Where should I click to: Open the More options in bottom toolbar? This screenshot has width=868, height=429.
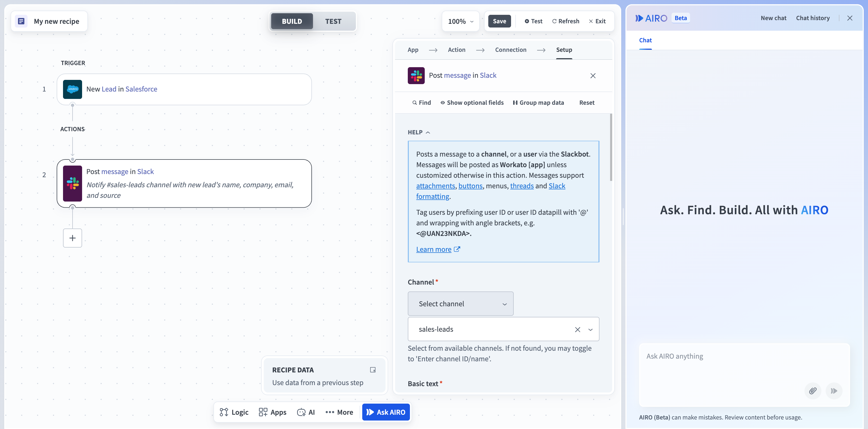click(339, 412)
